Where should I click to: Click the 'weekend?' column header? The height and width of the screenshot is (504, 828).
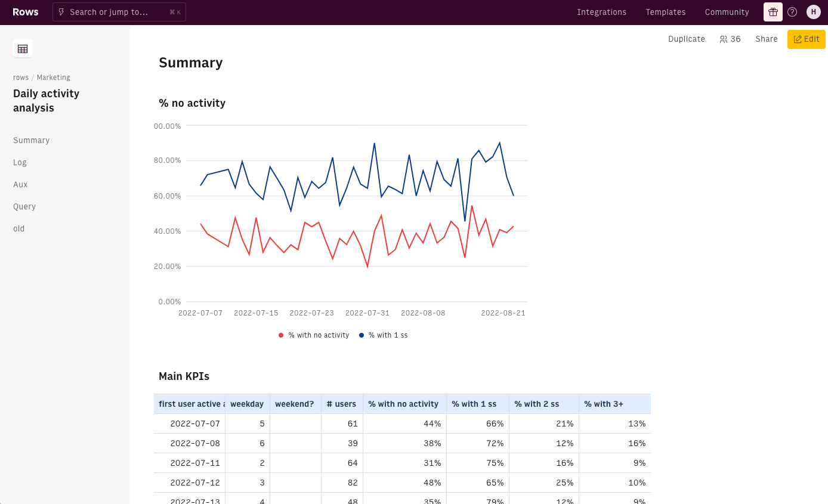296,404
